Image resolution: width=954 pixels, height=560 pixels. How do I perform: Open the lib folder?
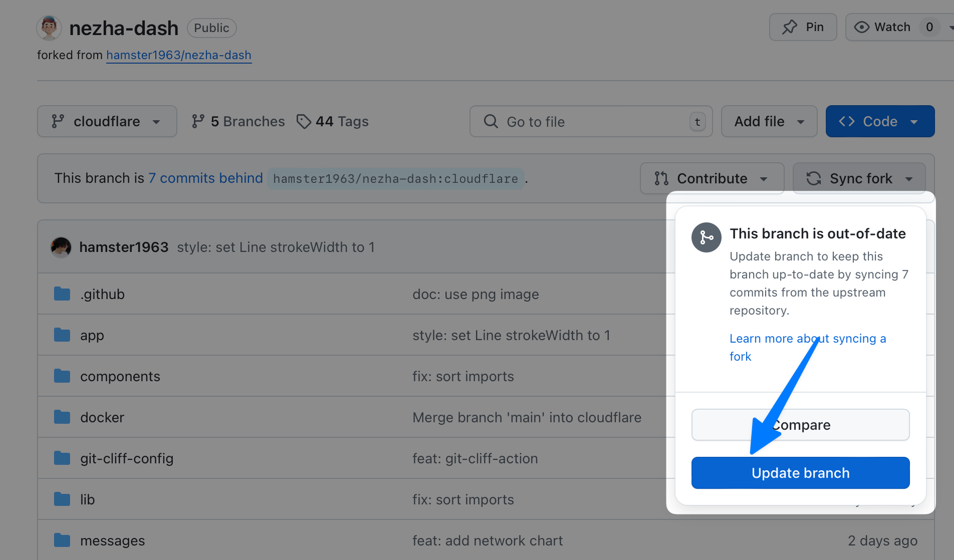87,499
